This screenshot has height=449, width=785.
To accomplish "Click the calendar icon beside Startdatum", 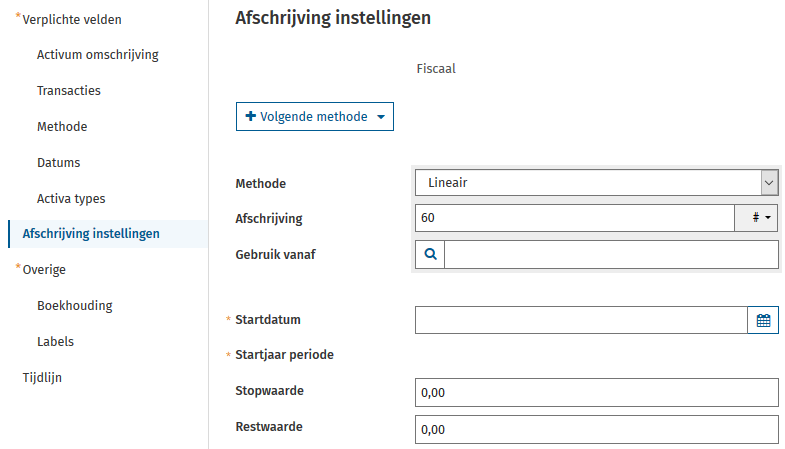I will [763, 320].
